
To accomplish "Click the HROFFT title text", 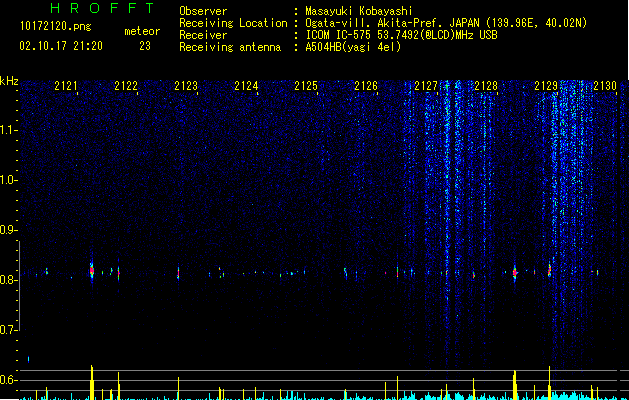I will coord(103,8).
